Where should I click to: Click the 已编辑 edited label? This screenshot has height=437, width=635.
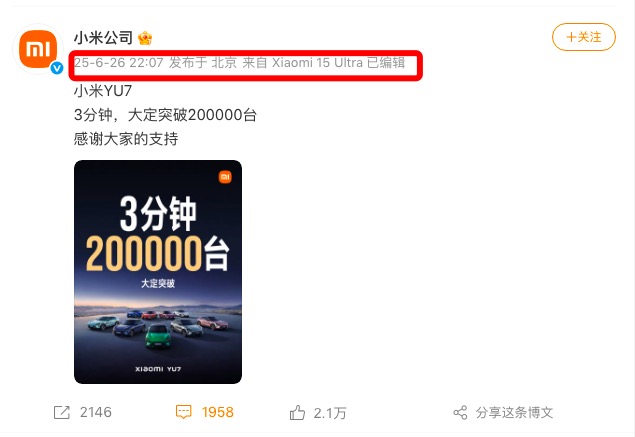coord(386,62)
